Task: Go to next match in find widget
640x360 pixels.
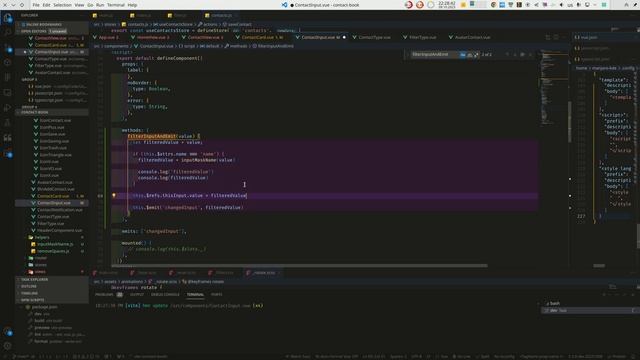Action: point(515,54)
